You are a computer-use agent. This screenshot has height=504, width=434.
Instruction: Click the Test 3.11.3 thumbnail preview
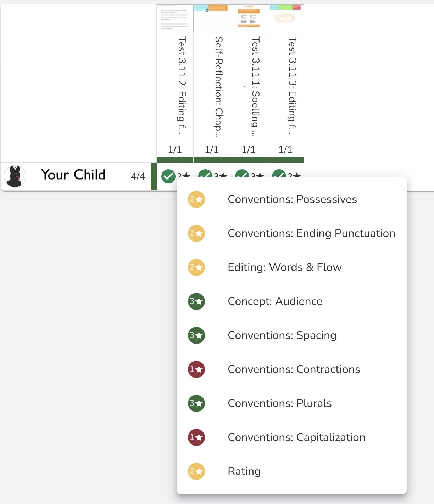[x=285, y=18]
